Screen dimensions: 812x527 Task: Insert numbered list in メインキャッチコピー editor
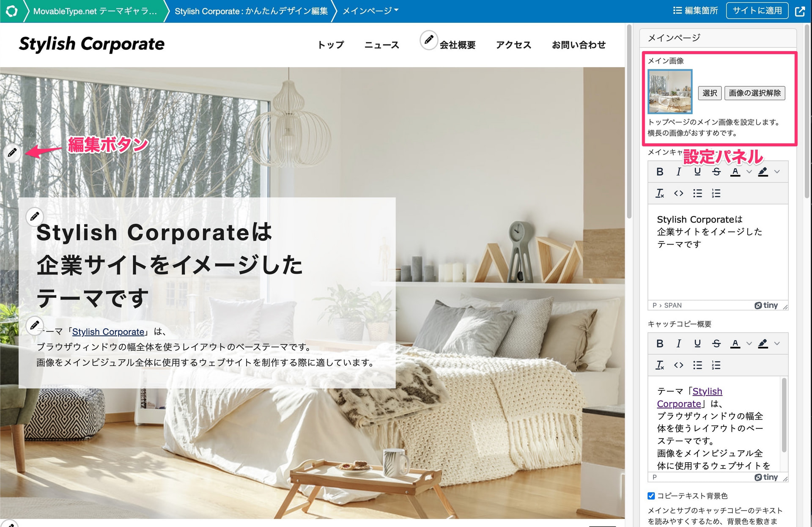tap(716, 193)
